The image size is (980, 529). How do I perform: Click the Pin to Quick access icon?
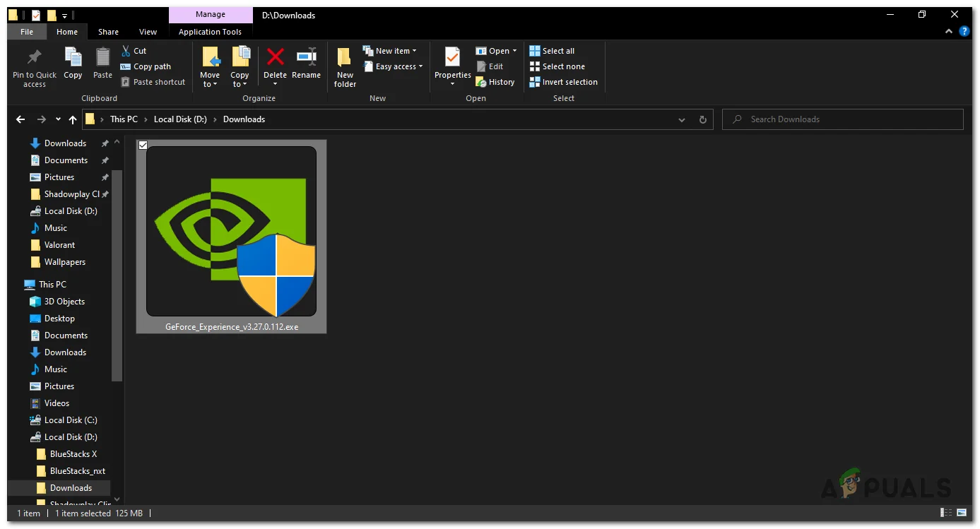tap(34, 58)
